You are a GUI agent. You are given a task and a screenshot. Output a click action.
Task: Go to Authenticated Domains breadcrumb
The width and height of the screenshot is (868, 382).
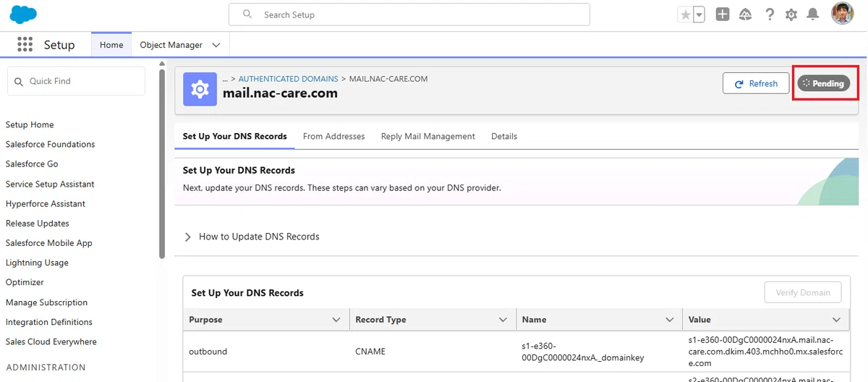(x=289, y=78)
